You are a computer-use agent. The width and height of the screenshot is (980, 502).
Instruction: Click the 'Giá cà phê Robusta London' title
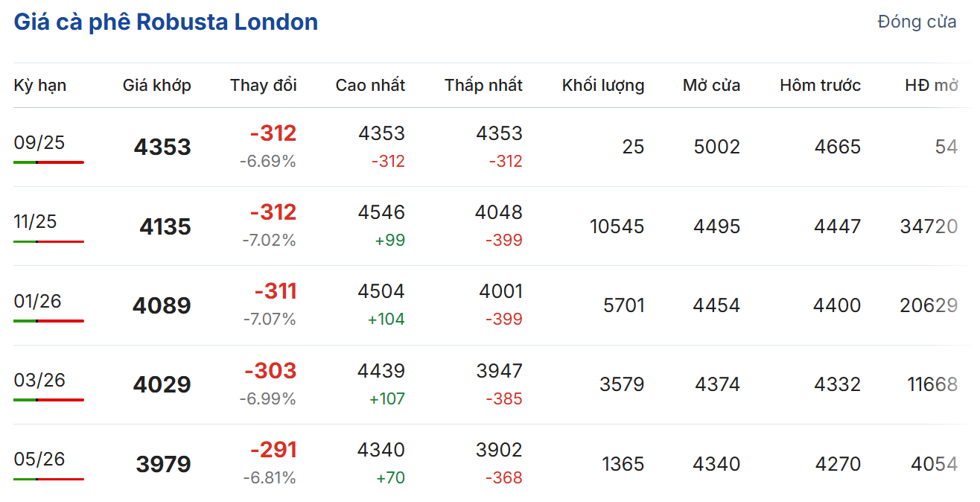click(166, 22)
